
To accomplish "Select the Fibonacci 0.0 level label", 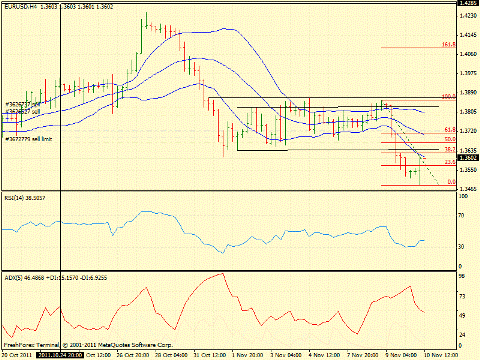I will pyautogui.click(x=452, y=182).
